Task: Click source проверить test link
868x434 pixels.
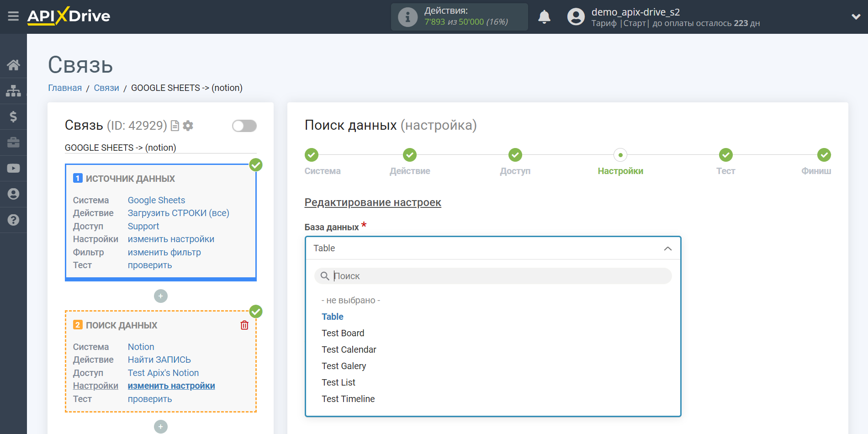Action: tap(150, 265)
